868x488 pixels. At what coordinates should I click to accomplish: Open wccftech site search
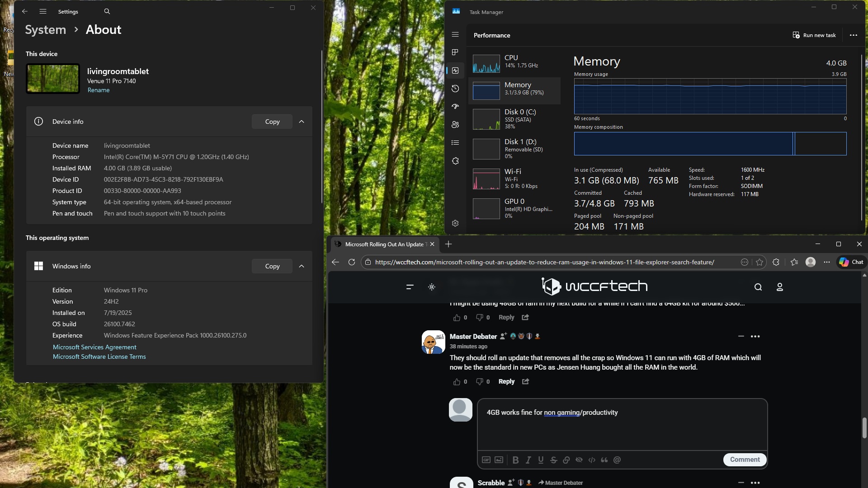tap(758, 287)
